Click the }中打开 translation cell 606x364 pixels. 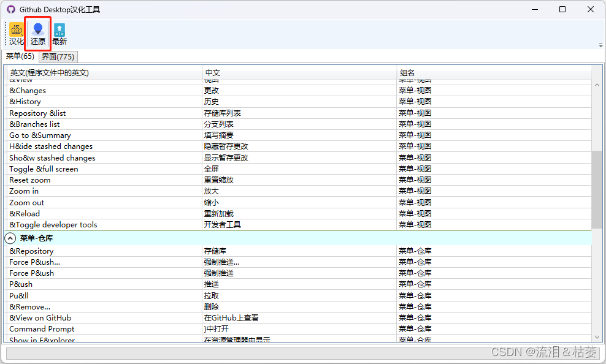tap(299, 329)
